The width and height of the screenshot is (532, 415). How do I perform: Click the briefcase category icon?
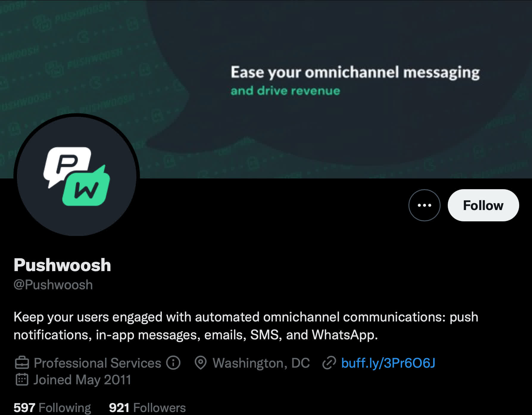pos(22,363)
